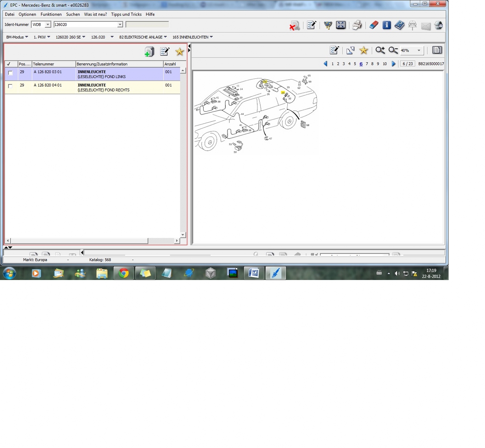Click the page view icon beside zoom

point(437,50)
